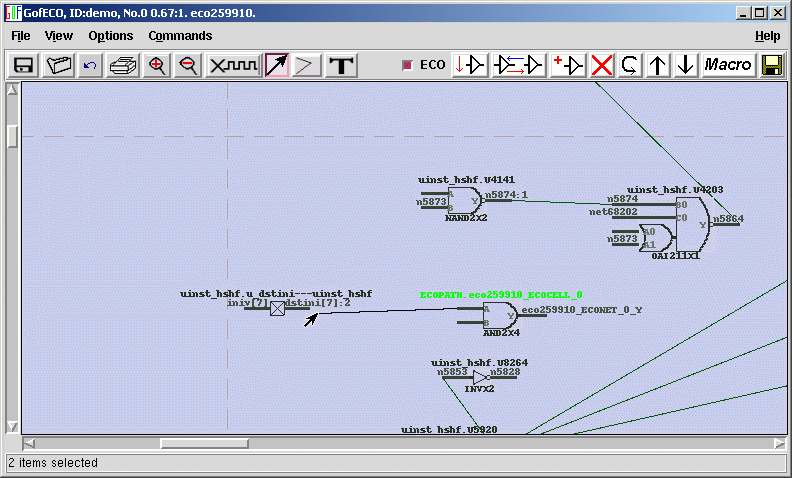Viewport: 792px width, 478px height.
Task: Click the undo arrow icon
Action: [x=91, y=65]
